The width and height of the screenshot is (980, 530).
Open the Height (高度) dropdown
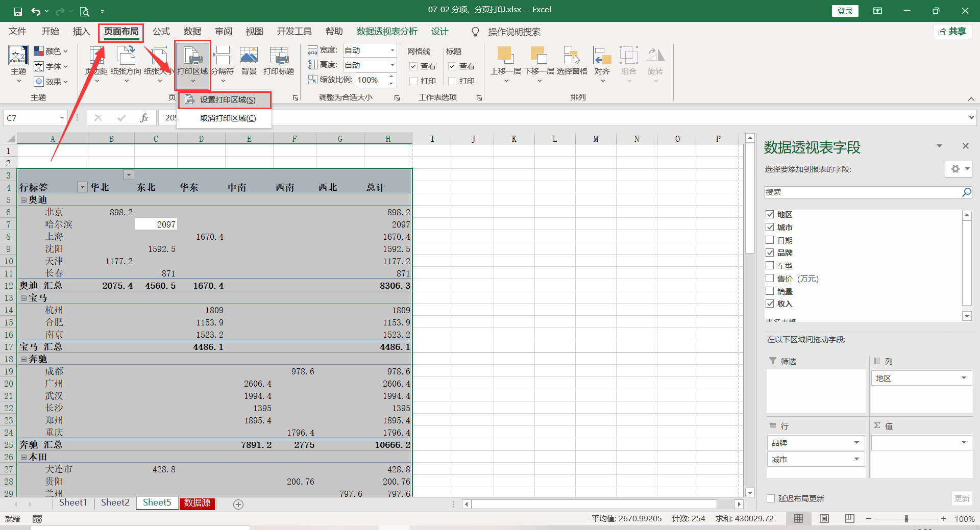pyautogui.click(x=392, y=65)
